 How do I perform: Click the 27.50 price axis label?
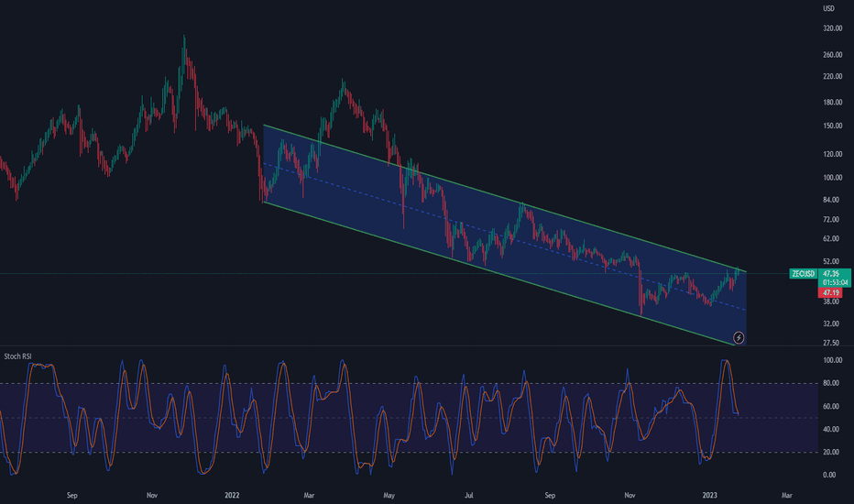click(830, 344)
